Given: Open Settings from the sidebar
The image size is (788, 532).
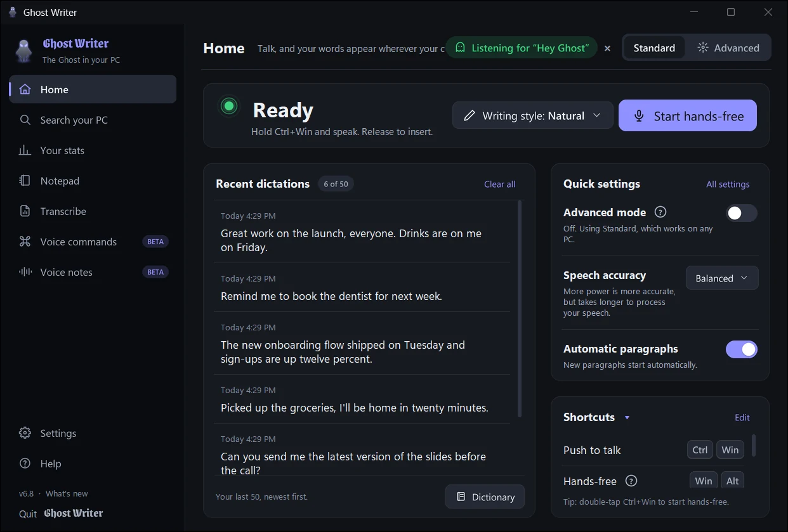Looking at the screenshot, I should tap(93, 433).
